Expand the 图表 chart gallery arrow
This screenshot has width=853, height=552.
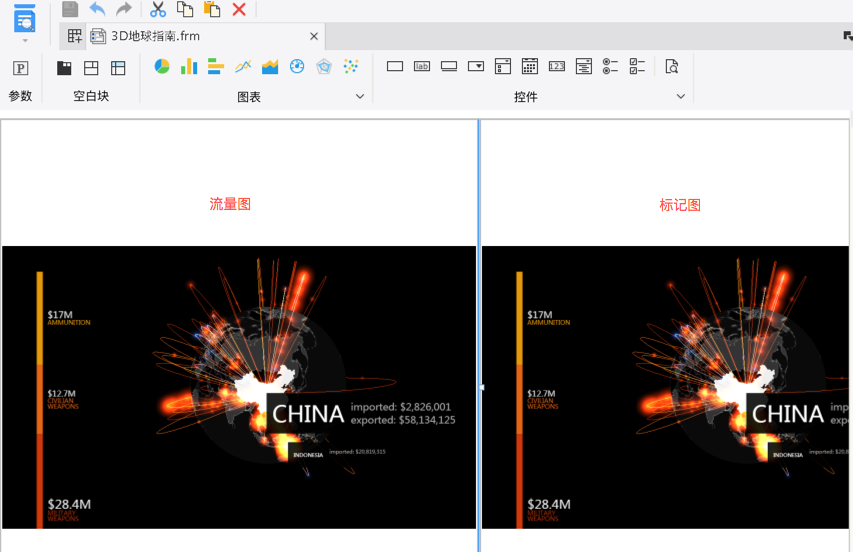click(x=360, y=96)
